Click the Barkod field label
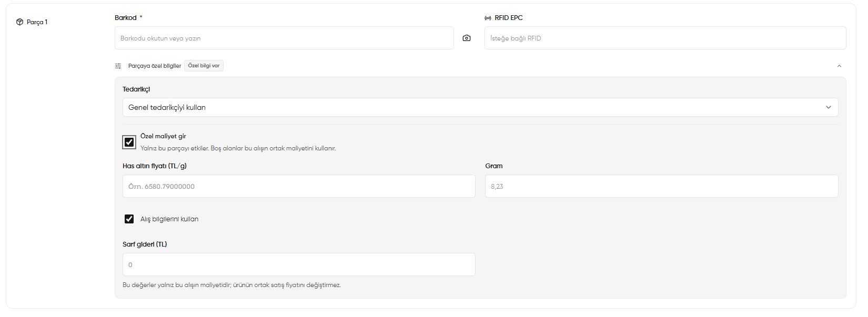Screen dimensions: 868x317 [x=126, y=18]
